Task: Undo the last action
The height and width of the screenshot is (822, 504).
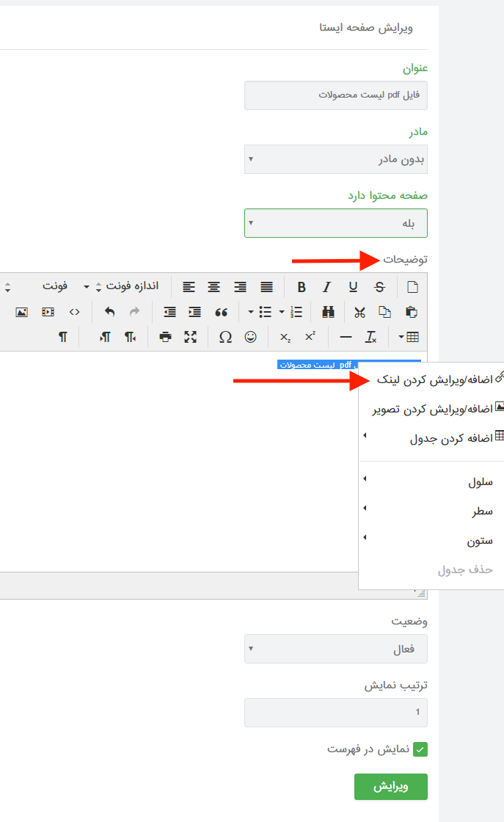Action: (x=109, y=312)
